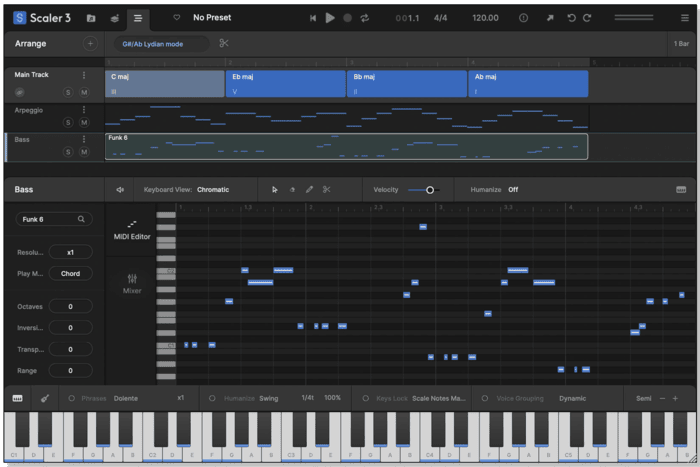Choose the pointer selection tool
This screenshot has width=700, height=467.
(275, 189)
